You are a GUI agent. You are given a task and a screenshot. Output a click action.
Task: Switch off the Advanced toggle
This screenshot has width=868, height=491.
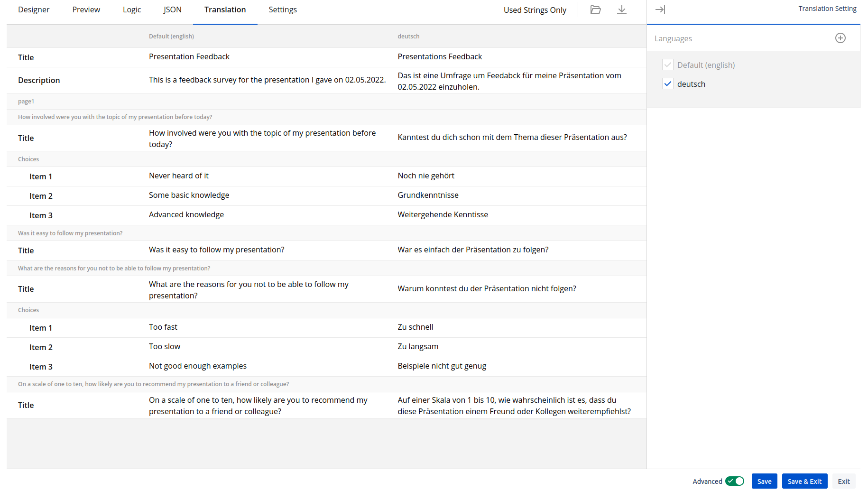734,481
